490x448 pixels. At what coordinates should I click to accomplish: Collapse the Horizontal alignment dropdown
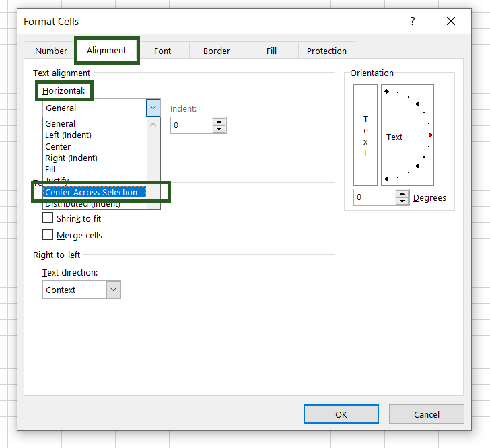tap(153, 108)
